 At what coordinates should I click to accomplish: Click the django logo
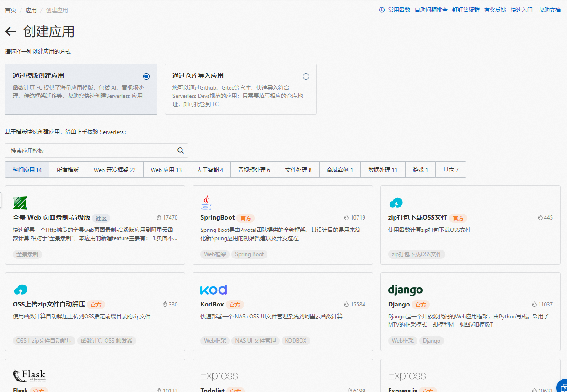tap(405, 290)
